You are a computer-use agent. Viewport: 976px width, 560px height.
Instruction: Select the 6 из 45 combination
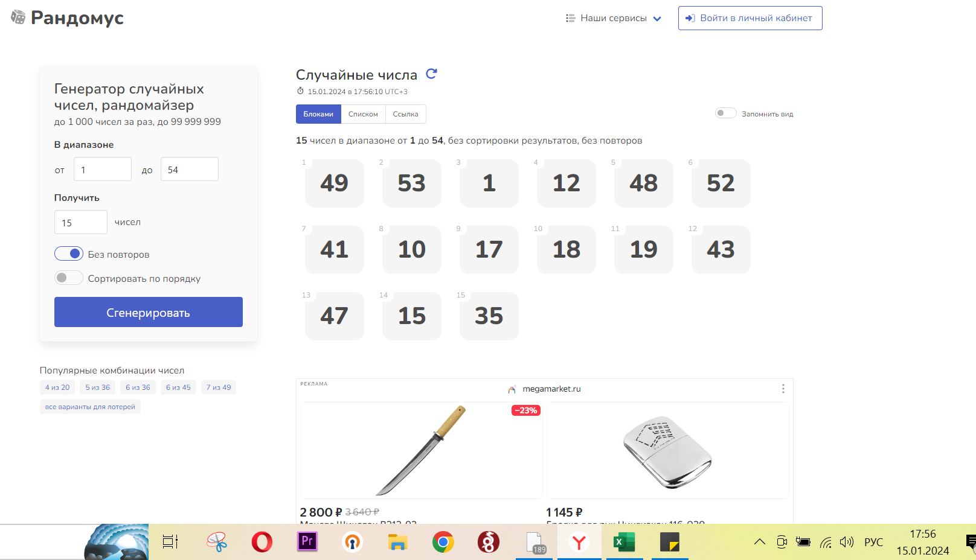178,387
